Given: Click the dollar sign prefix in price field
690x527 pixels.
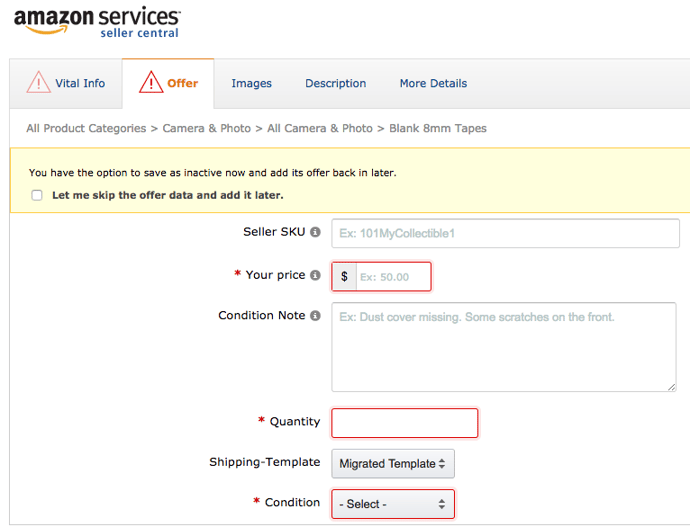Looking at the screenshot, I should point(344,276).
